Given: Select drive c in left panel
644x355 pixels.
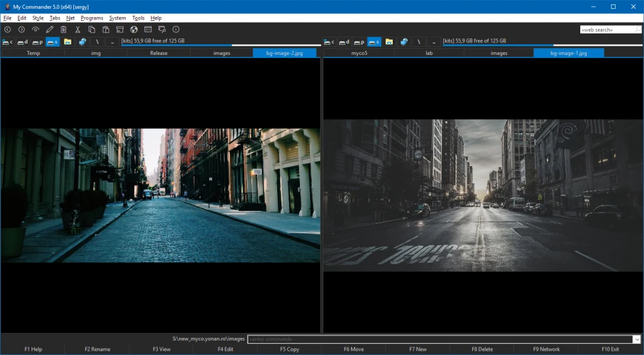Looking at the screenshot, I should tap(8, 42).
